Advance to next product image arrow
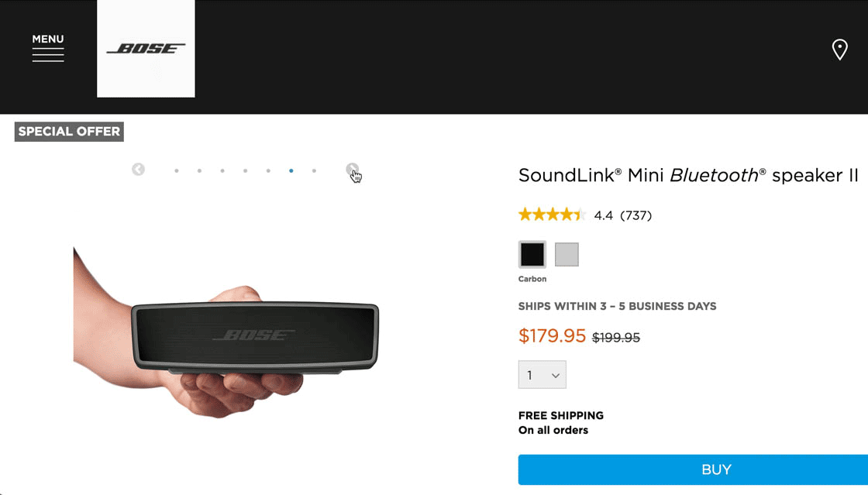This screenshot has height=495, width=868. [x=352, y=169]
